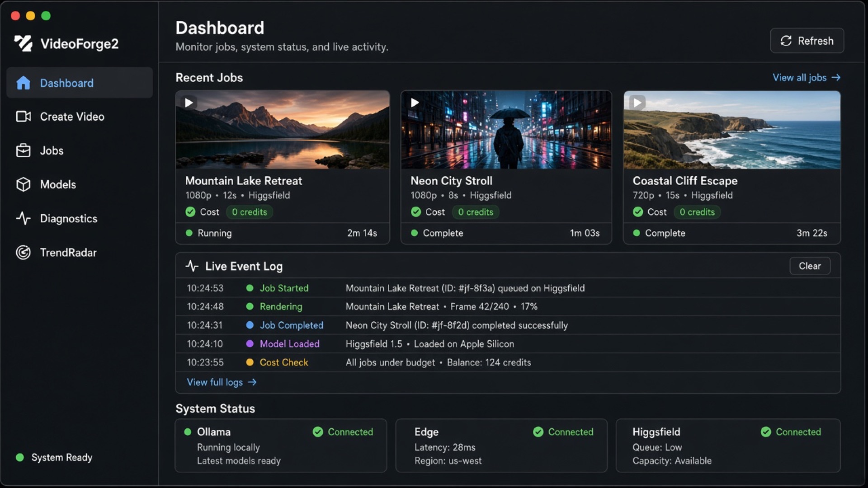868x488 pixels.
Task: Click the Jobs briefcase icon
Action: (x=23, y=150)
